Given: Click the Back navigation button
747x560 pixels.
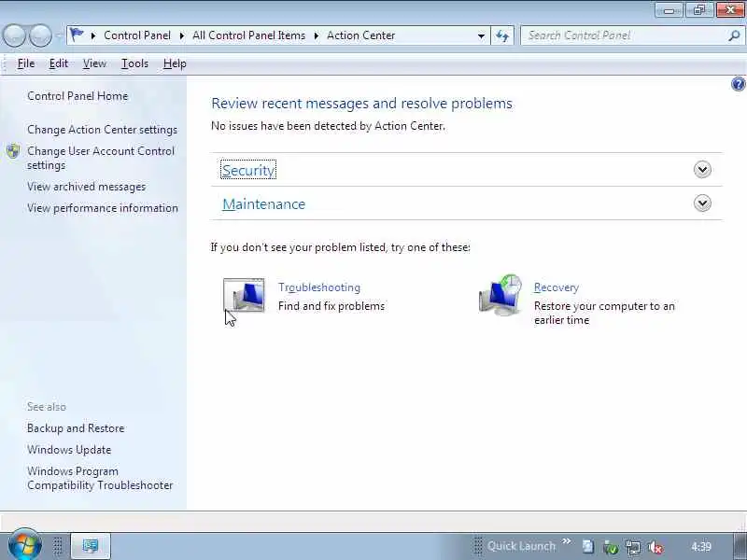Looking at the screenshot, I should pos(14,35).
